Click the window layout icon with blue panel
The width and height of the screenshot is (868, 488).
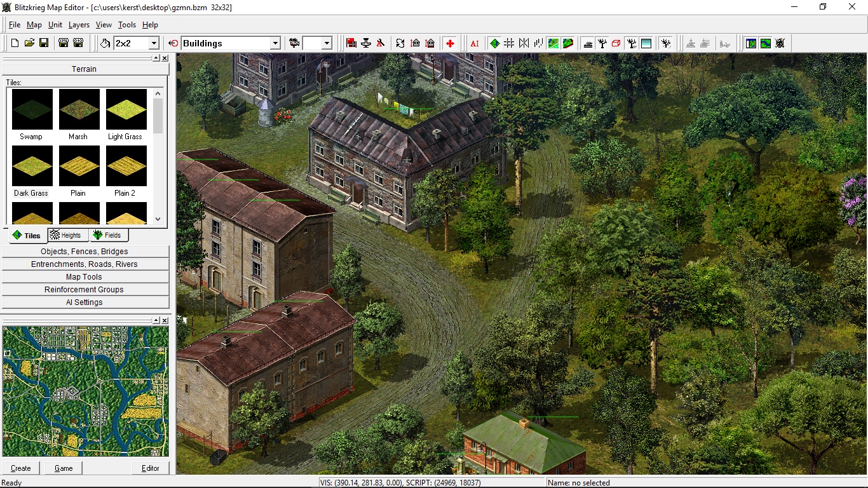(751, 43)
